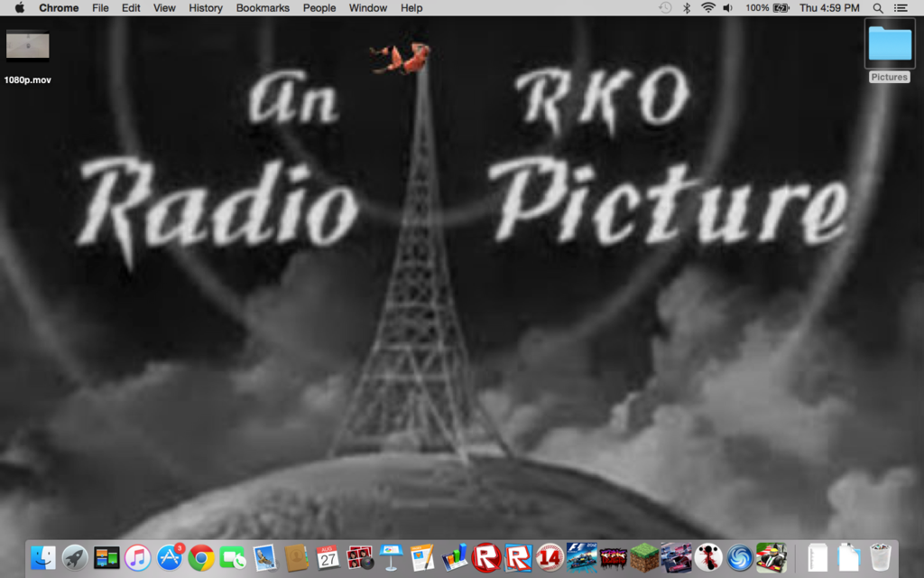Open the Wi-Fi status menu
The width and height of the screenshot is (924, 578).
pos(707,7)
